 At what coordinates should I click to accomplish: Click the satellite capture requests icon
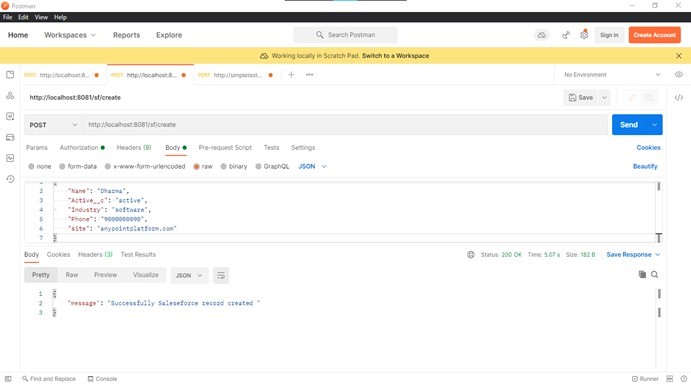[566, 35]
